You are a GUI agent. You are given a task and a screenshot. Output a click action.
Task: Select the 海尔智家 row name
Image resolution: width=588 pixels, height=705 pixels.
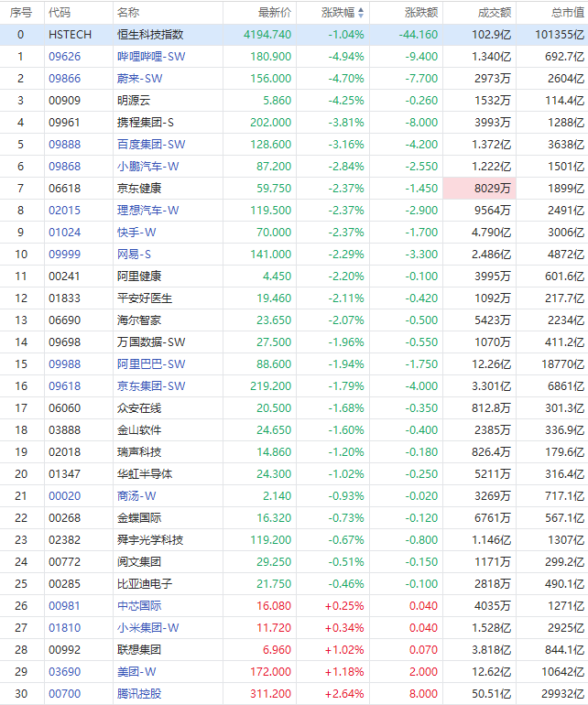pyautogui.click(x=139, y=320)
